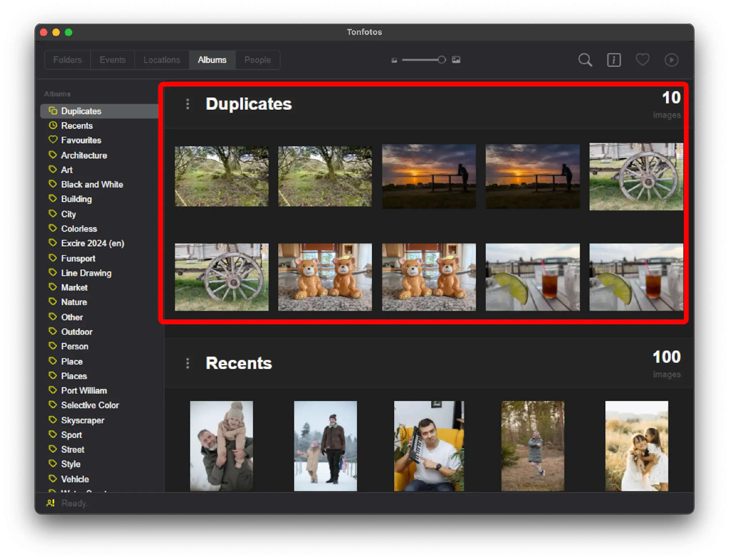
Task: Select first tree landscape duplicate thumbnail
Action: tap(222, 176)
